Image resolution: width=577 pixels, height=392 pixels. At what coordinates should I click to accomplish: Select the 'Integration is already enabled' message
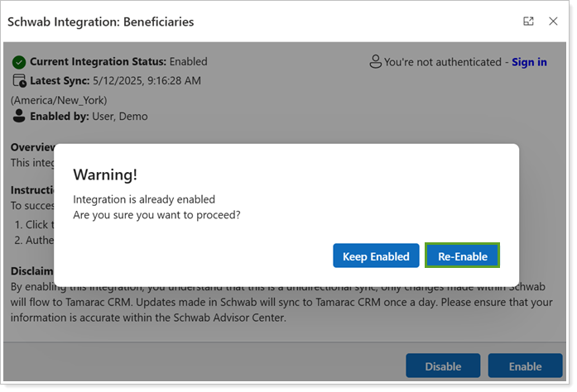(x=144, y=199)
